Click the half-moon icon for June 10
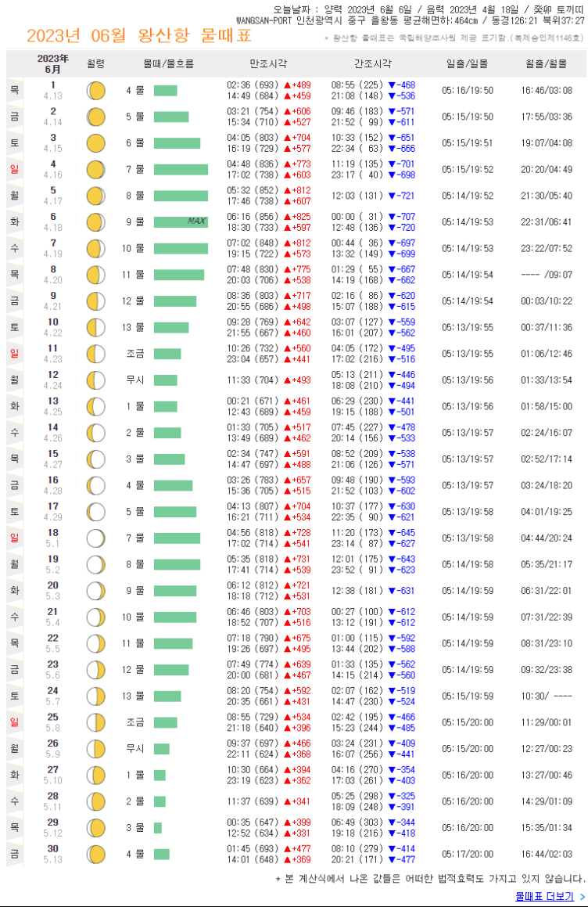 (x=96, y=327)
